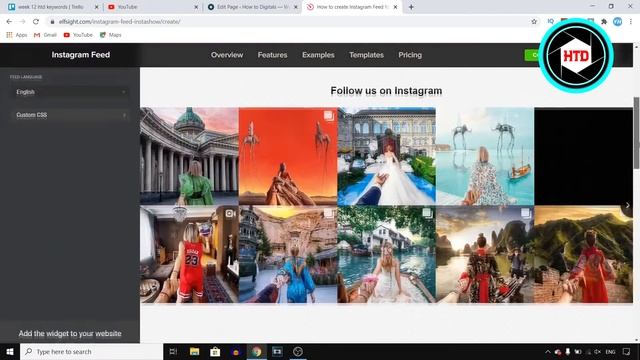
Task: Open the blue water elephants photo
Action: click(x=485, y=156)
